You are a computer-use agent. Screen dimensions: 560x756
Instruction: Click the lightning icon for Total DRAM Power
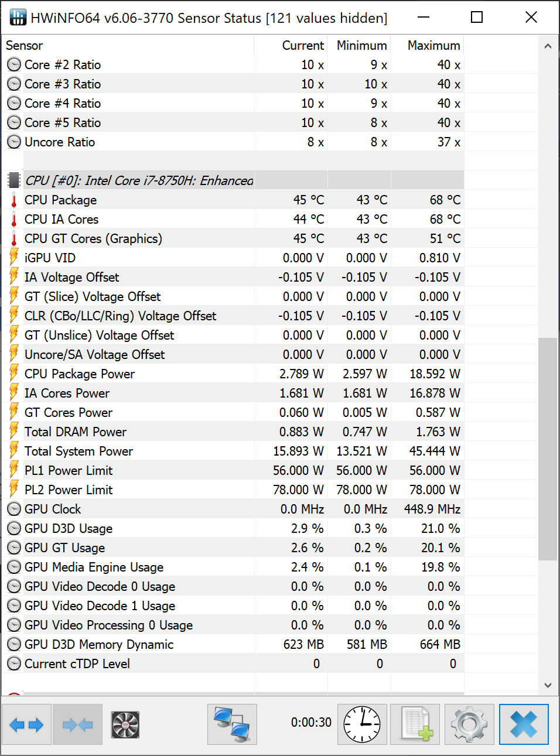coord(14,432)
